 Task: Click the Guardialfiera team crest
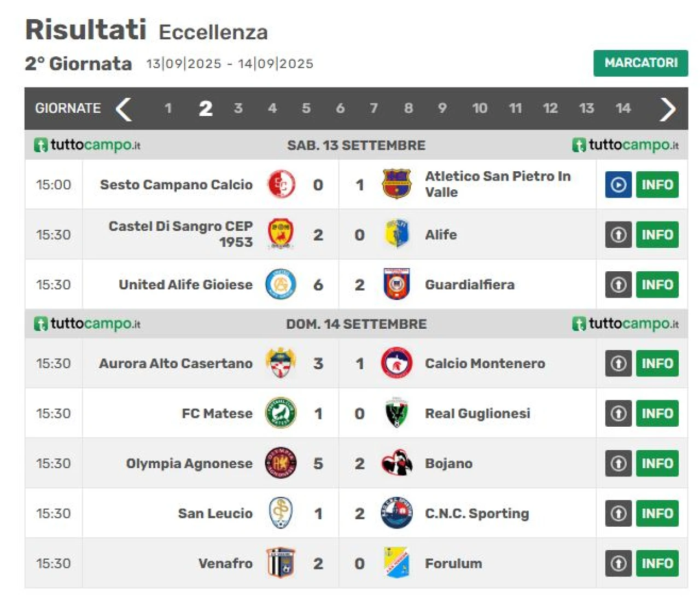[396, 284]
